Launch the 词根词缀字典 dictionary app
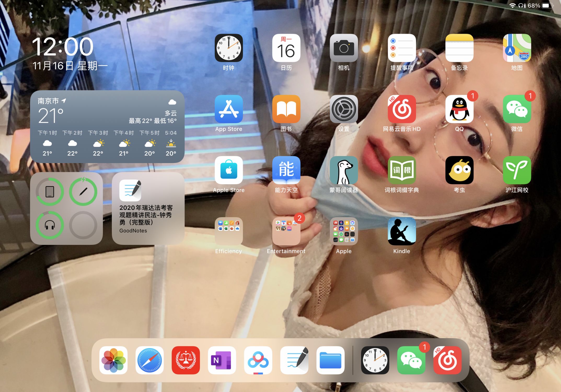 [401, 170]
